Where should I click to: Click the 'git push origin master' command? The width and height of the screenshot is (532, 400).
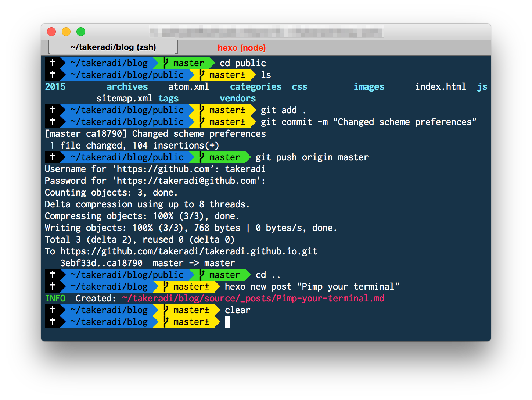pos(312,157)
